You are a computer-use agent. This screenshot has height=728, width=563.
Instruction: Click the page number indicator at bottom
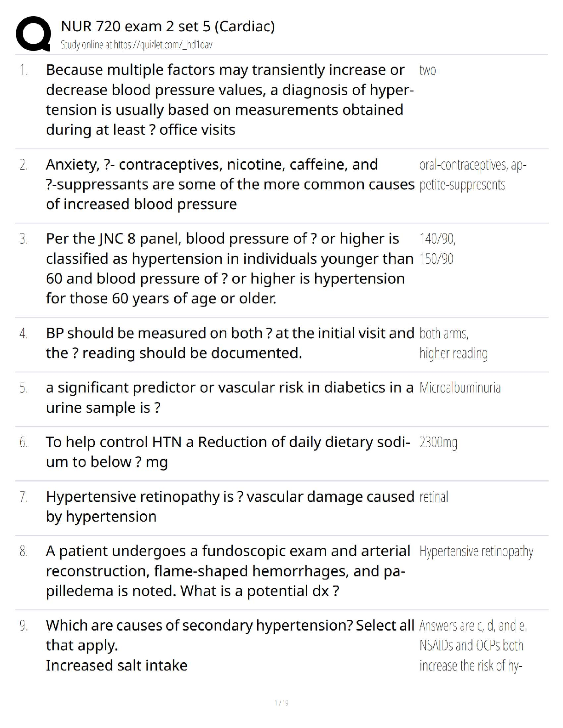coord(281,703)
